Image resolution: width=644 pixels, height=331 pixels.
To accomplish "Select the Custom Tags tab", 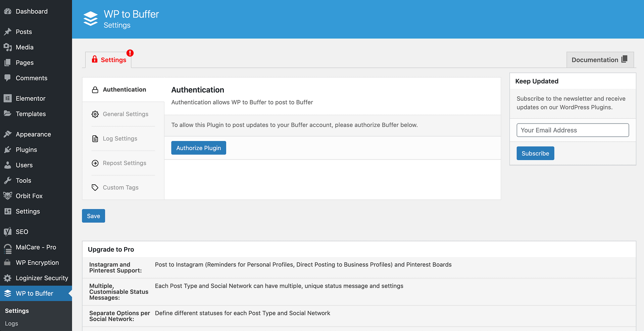I will pyautogui.click(x=120, y=187).
